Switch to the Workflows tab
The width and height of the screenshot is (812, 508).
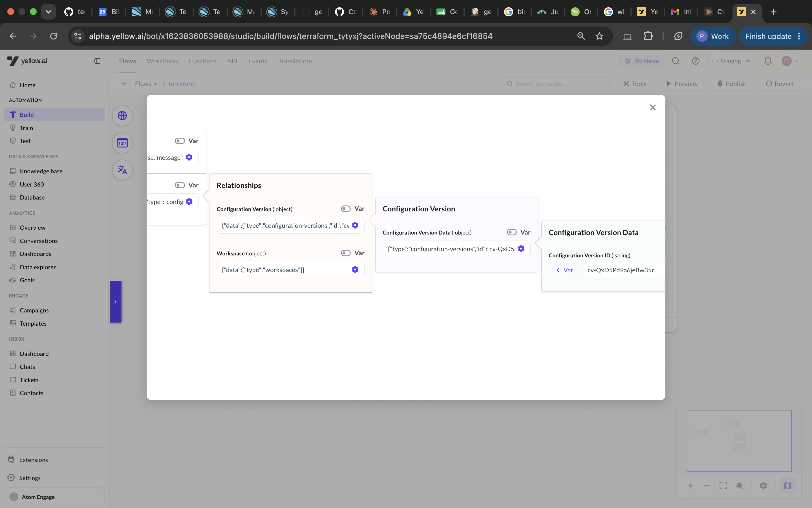162,61
